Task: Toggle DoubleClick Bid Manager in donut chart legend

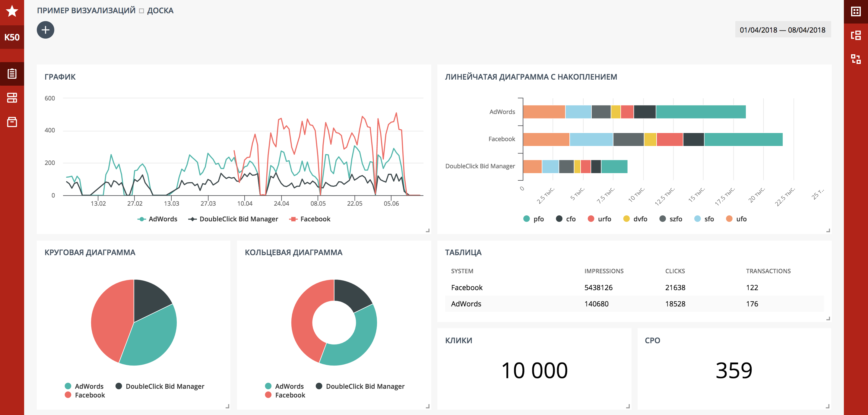Action: (360, 386)
